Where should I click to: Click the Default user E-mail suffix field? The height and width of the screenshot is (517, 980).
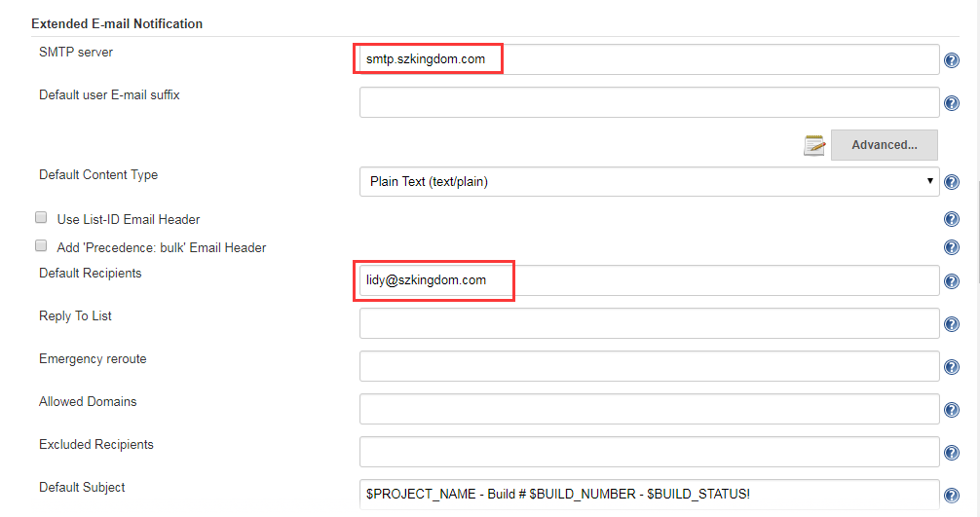pyautogui.click(x=650, y=102)
